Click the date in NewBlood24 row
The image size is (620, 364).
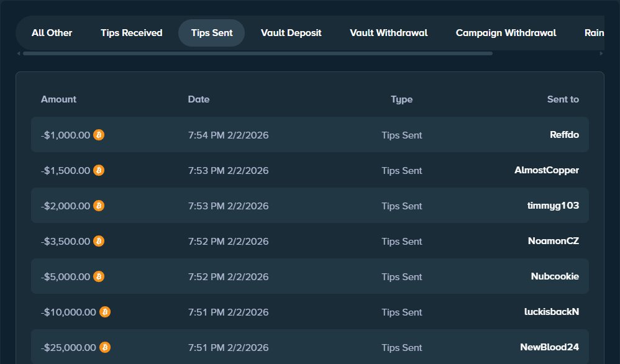click(228, 348)
